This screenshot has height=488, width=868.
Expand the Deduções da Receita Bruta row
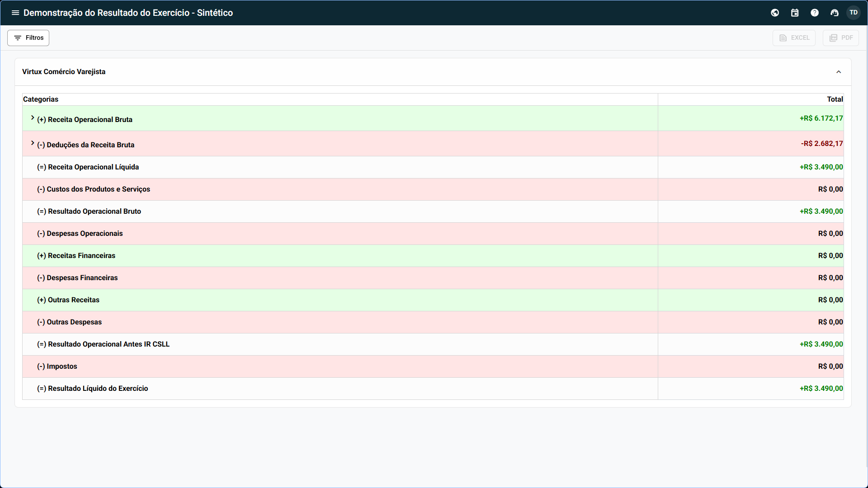coord(33,143)
